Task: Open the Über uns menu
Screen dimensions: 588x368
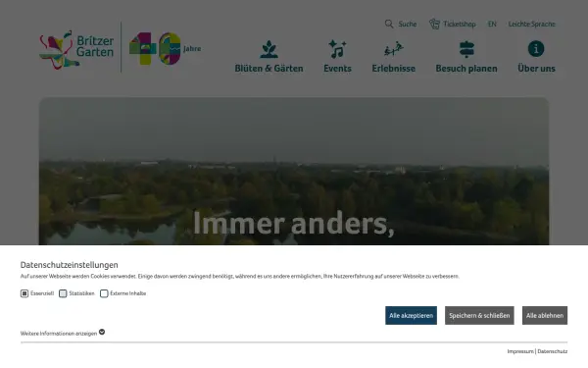Action: 536,69
